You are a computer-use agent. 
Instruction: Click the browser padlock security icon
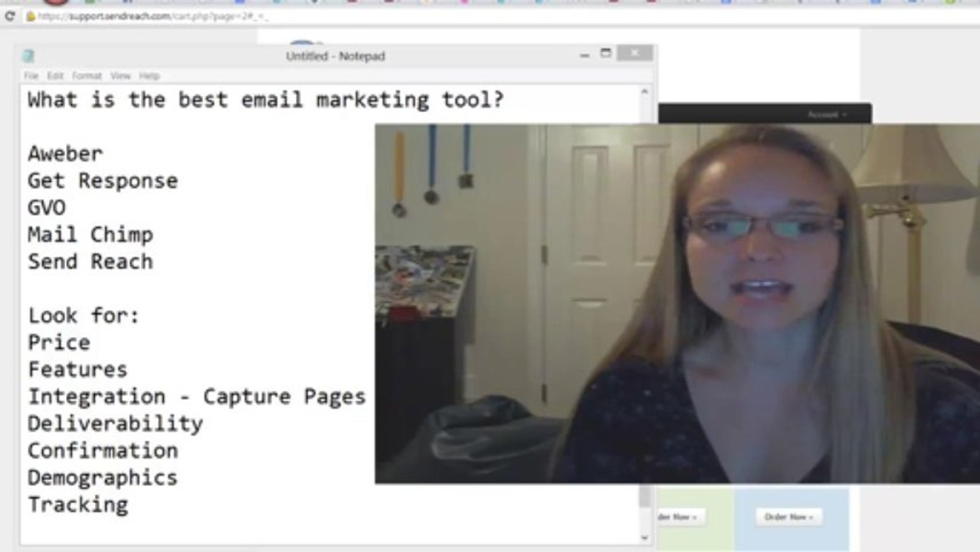tap(31, 16)
